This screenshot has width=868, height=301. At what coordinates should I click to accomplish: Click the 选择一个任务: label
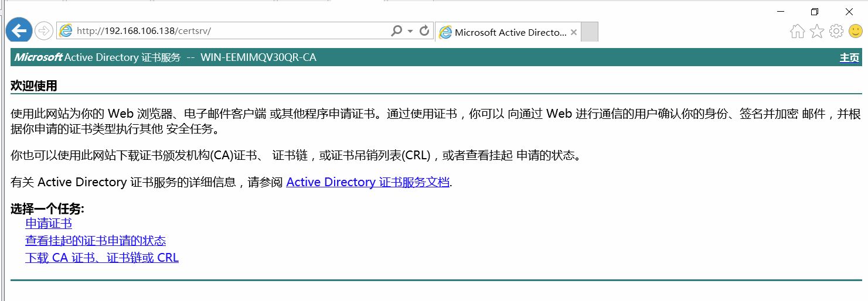click(47, 209)
